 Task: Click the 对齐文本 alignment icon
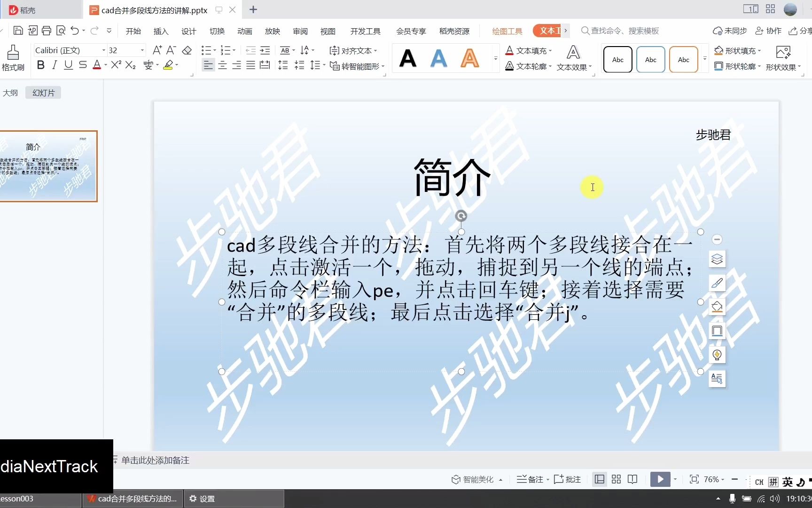(x=353, y=50)
